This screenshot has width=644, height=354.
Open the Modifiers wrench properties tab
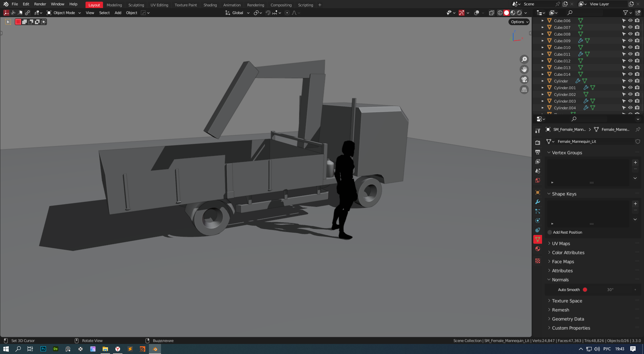pos(538,202)
